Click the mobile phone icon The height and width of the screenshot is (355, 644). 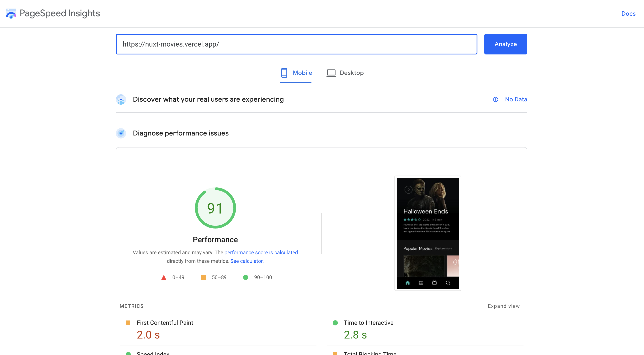284,73
